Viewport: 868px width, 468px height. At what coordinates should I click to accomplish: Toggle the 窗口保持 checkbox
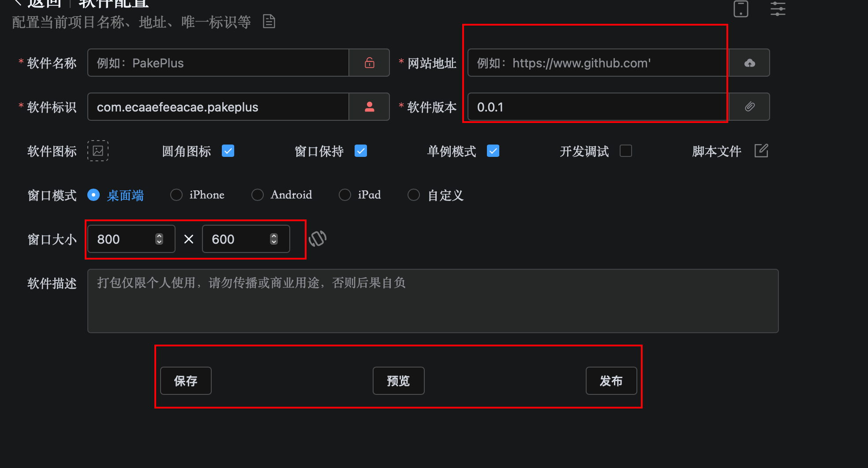coord(361,151)
